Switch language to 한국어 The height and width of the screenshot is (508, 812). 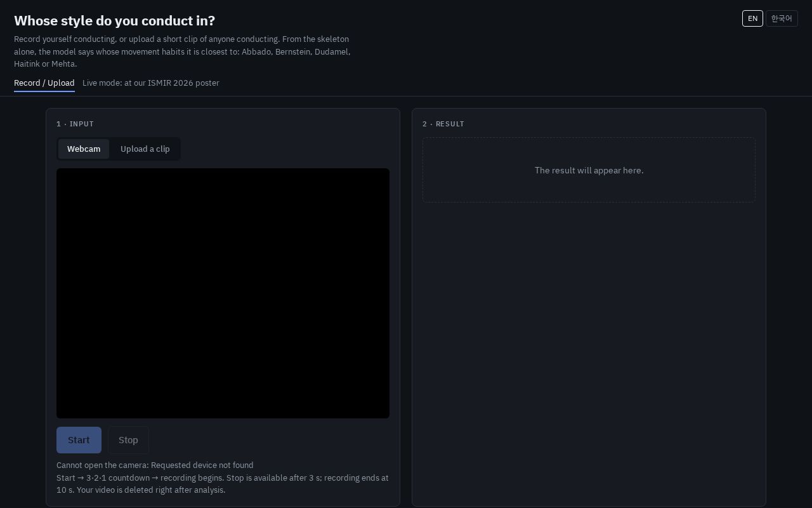[x=782, y=18]
